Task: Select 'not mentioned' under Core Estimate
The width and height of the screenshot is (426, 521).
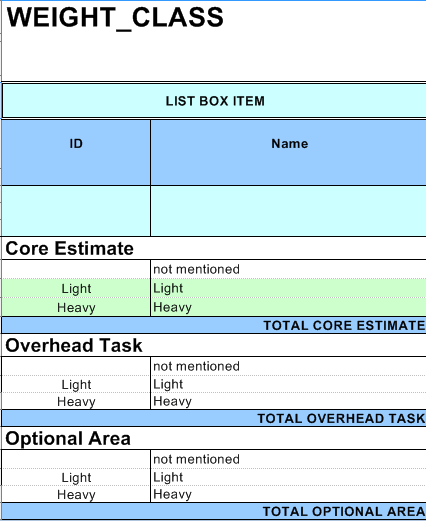Action: (x=289, y=269)
